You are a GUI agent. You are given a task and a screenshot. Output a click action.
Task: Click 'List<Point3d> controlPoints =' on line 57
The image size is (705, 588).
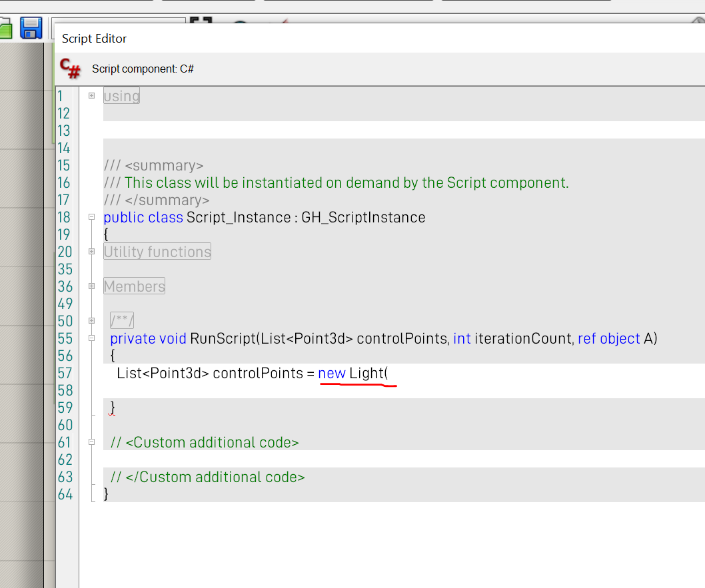[x=215, y=374]
